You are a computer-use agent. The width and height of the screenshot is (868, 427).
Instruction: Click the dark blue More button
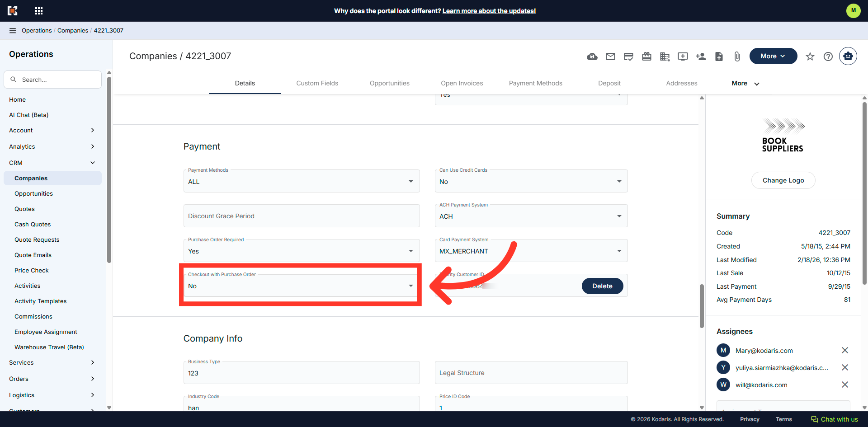(773, 56)
